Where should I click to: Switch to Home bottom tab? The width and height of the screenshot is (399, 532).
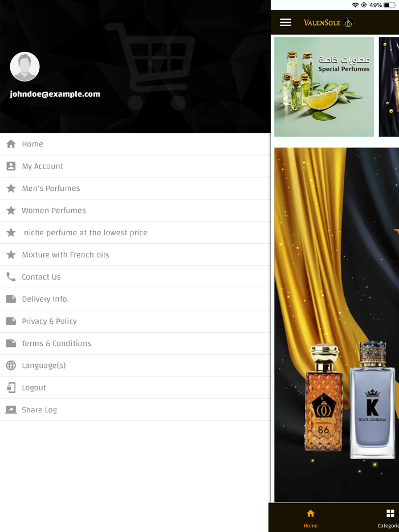[x=311, y=518]
